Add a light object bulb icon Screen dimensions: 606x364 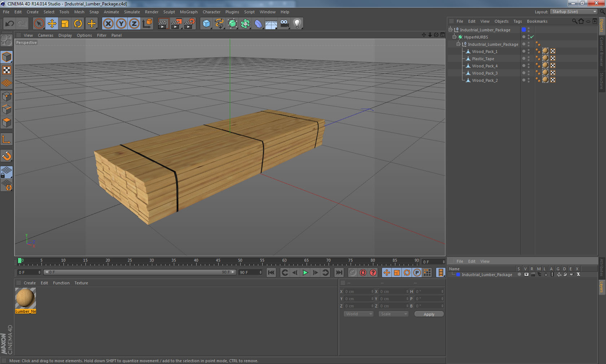coord(297,24)
